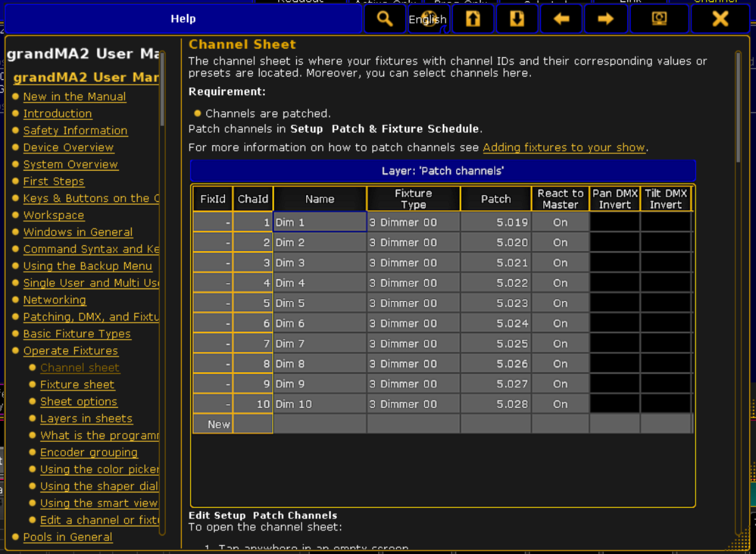Viewport: 756px width, 554px height.
Task: Click the Pan DMX Invert column header
Action: [615, 199]
